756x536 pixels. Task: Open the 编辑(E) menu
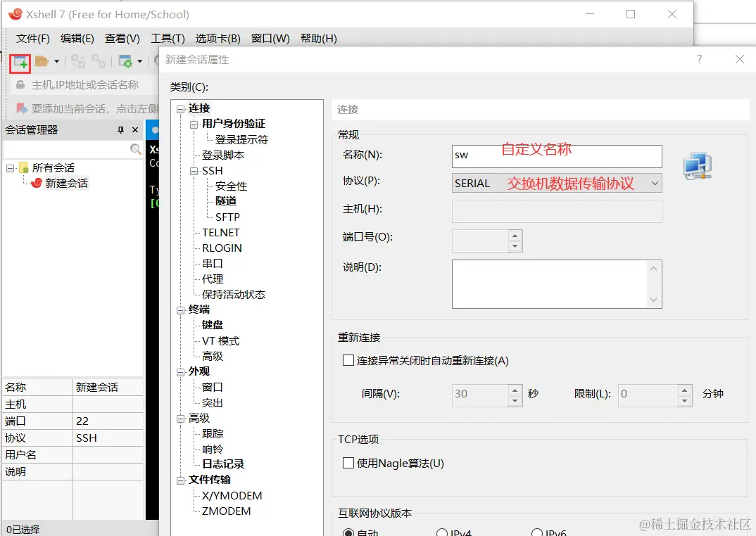click(x=77, y=39)
